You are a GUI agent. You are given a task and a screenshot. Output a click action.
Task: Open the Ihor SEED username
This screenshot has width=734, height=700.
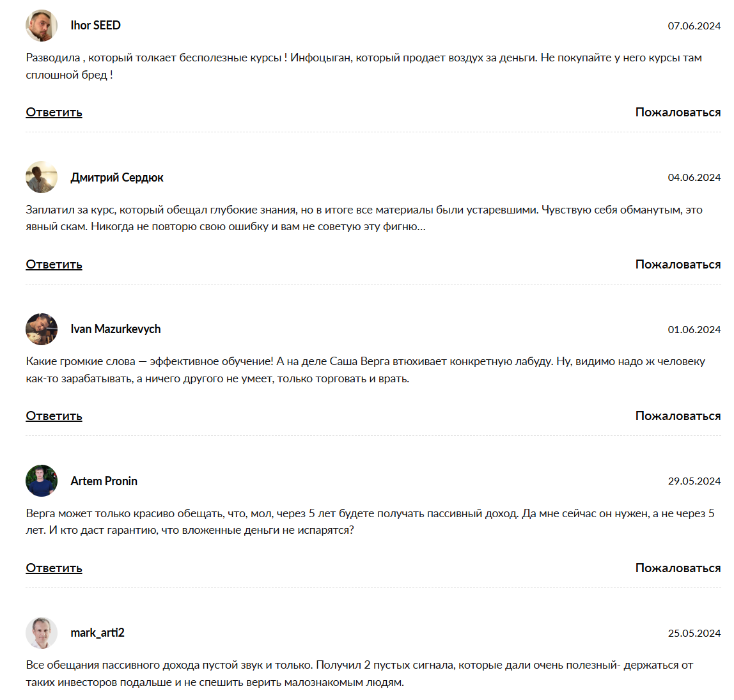point(96,26)
